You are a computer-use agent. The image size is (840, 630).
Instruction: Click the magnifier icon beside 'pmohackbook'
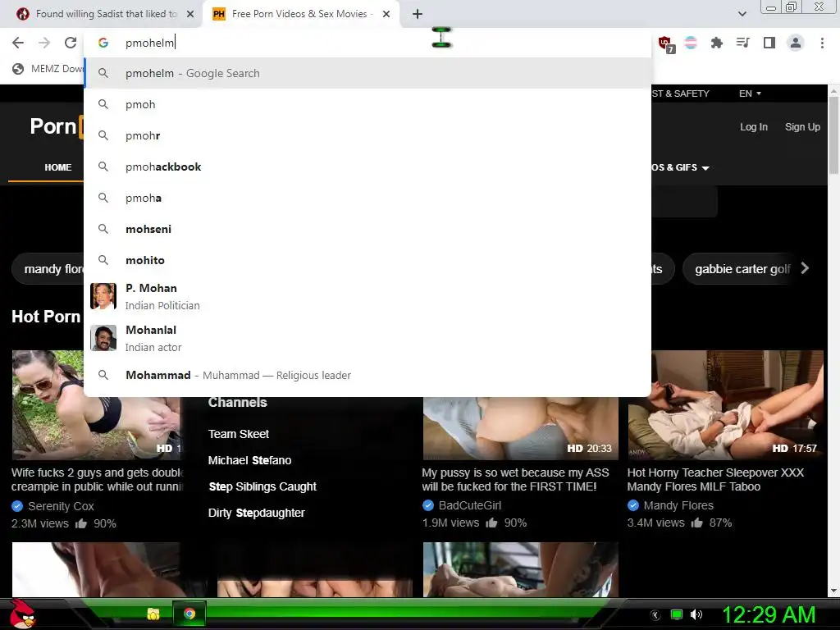(103, 167)
